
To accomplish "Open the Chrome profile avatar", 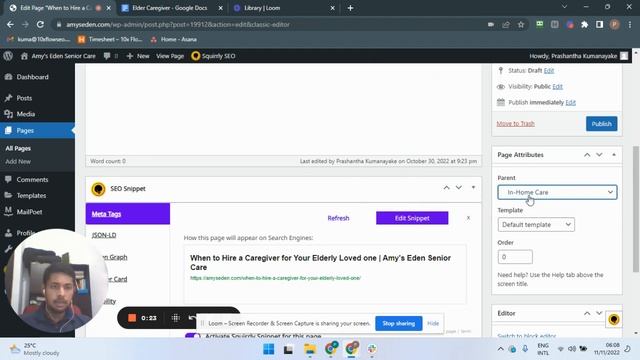I will point(614,24).
